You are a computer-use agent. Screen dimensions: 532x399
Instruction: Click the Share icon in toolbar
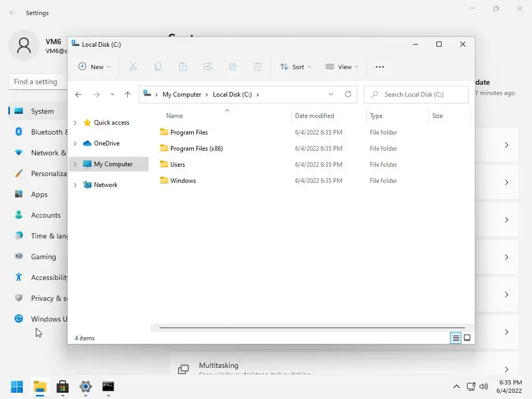233,67
